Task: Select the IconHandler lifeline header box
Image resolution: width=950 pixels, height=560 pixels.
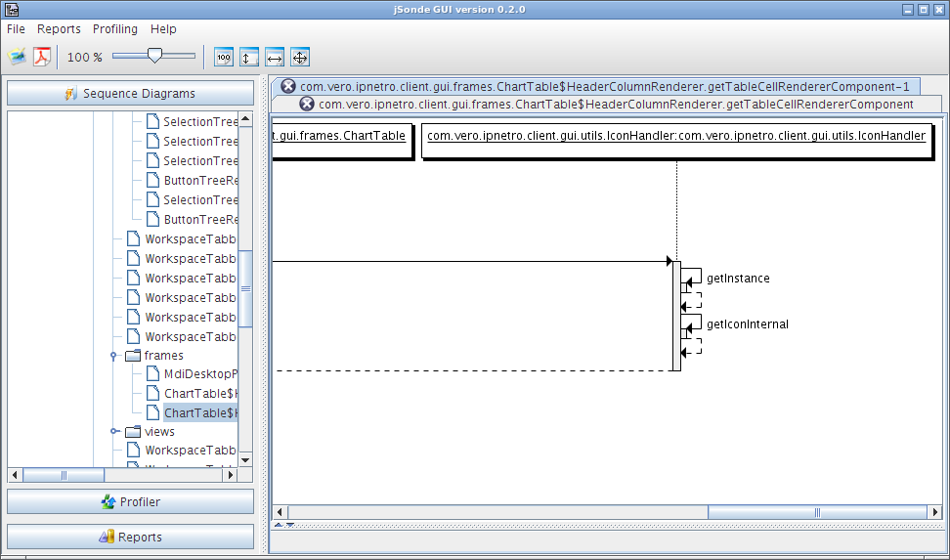Action: [x=676, y=141]
